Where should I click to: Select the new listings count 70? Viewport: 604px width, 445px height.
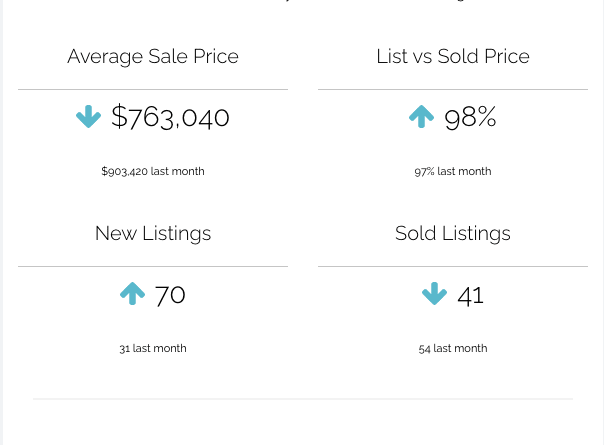tap(170, 295)
